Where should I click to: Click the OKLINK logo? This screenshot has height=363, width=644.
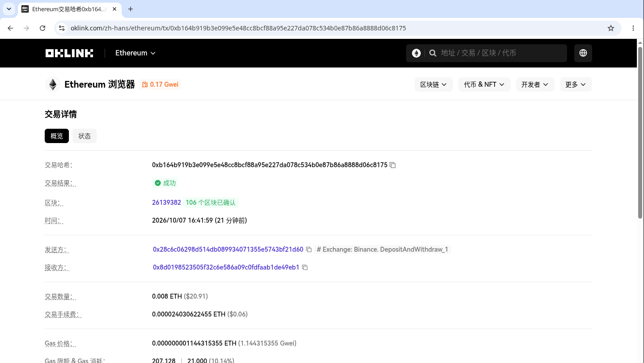click(x=69, y=53)
